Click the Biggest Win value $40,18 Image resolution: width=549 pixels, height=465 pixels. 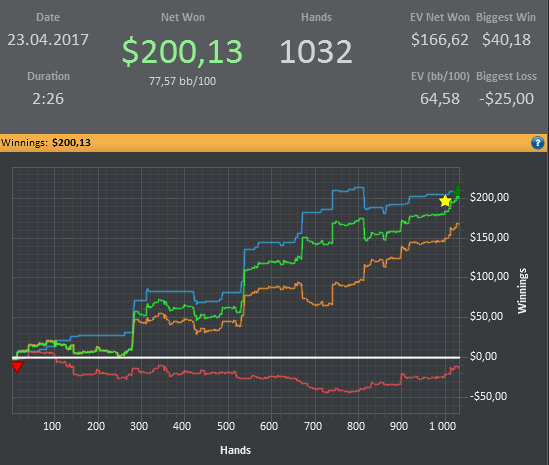coord(506,40)
